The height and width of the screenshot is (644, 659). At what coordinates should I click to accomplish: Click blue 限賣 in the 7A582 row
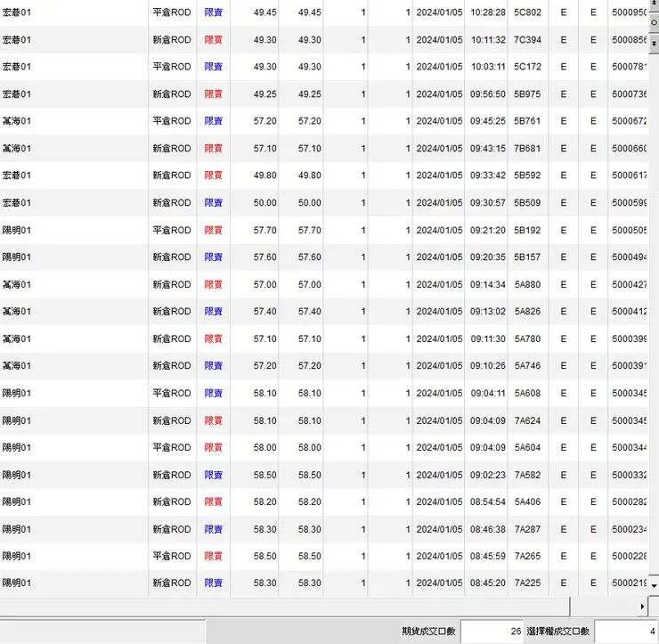pos(214,475)
